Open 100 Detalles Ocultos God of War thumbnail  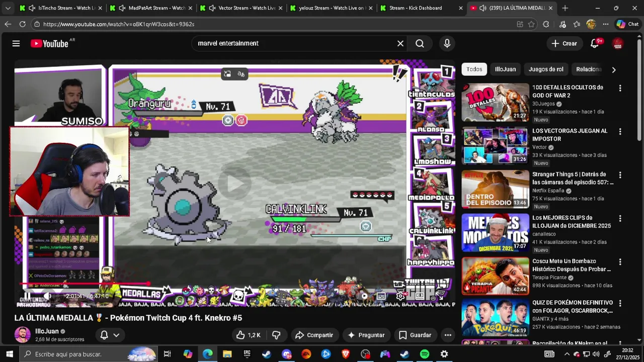(496, 103)
